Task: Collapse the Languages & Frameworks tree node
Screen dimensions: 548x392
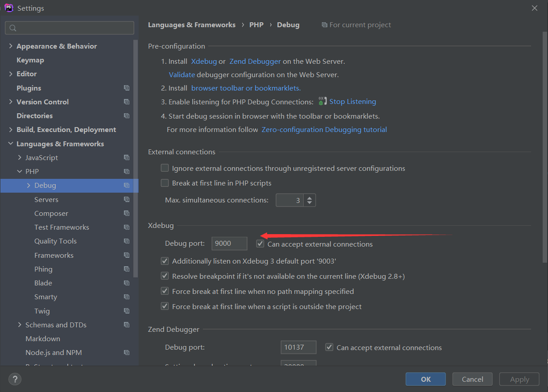Action: (11, 144)
